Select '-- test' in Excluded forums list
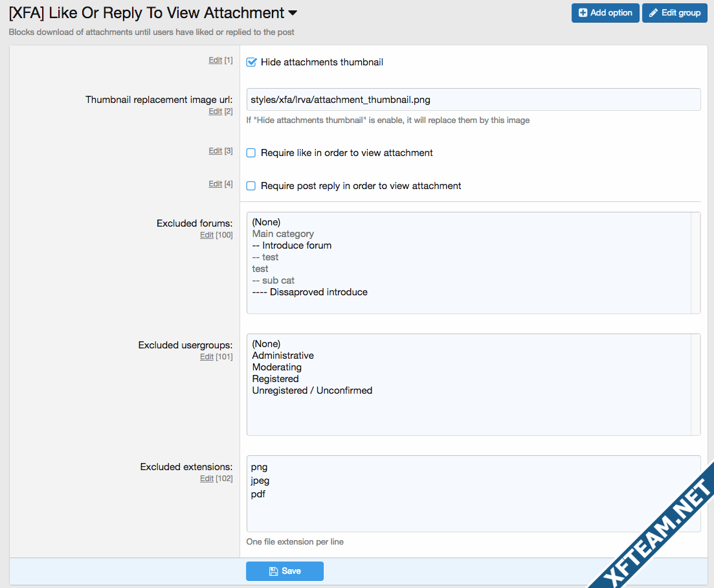Viewport: 714px width, 588px height. 265,257
